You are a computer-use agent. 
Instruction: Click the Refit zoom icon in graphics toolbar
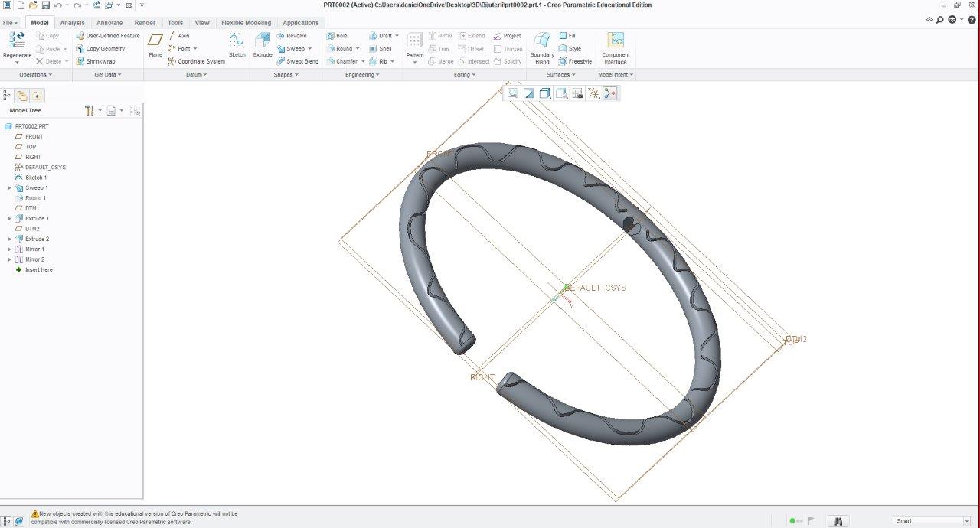coord(513,93)
